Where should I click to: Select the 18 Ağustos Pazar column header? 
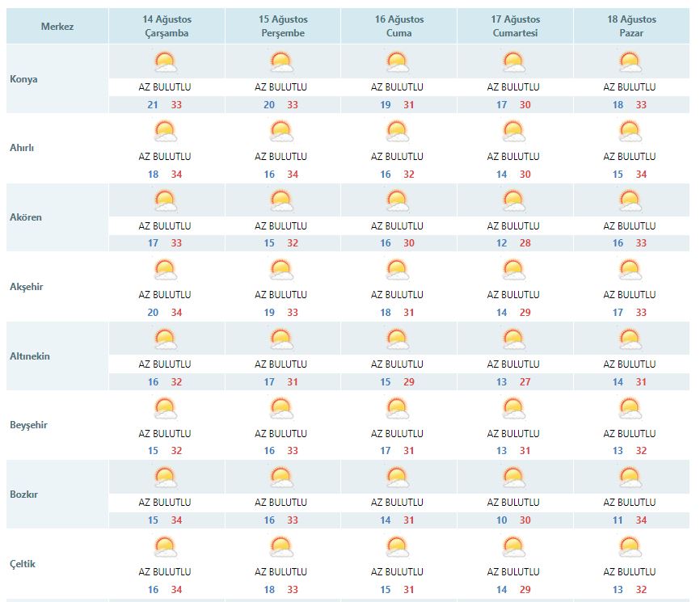coord(630,27)
